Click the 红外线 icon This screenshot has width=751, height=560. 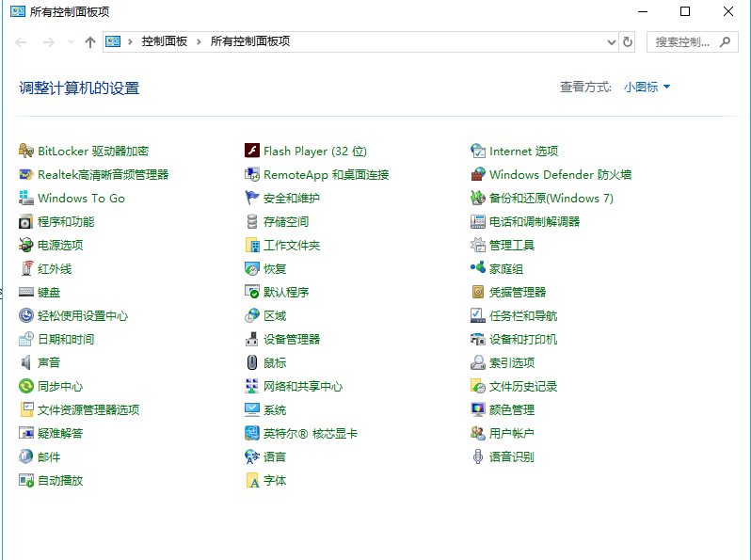tap(25, 268)
